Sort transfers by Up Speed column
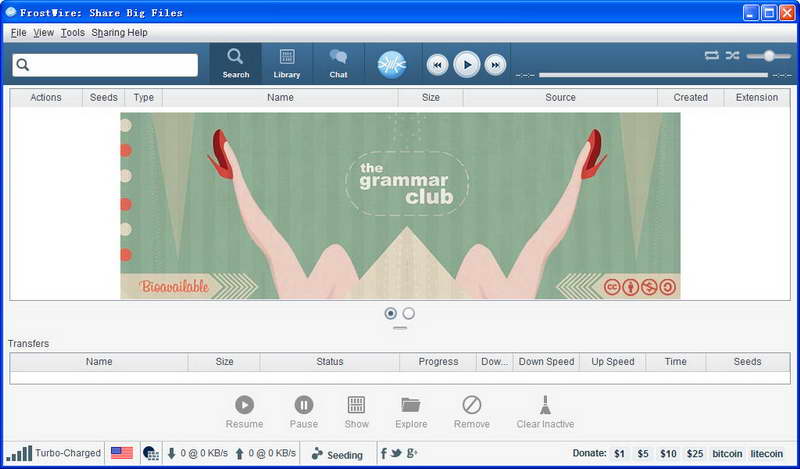This screenshot has width=800, height=469. [613, 362]
